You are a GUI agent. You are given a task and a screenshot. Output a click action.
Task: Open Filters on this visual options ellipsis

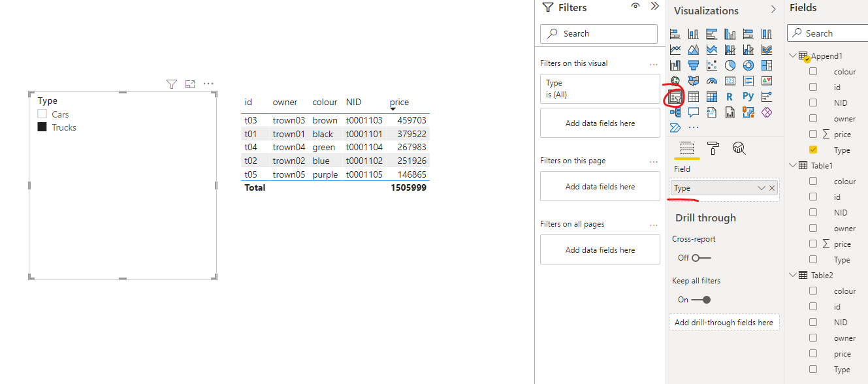(654, 64)
